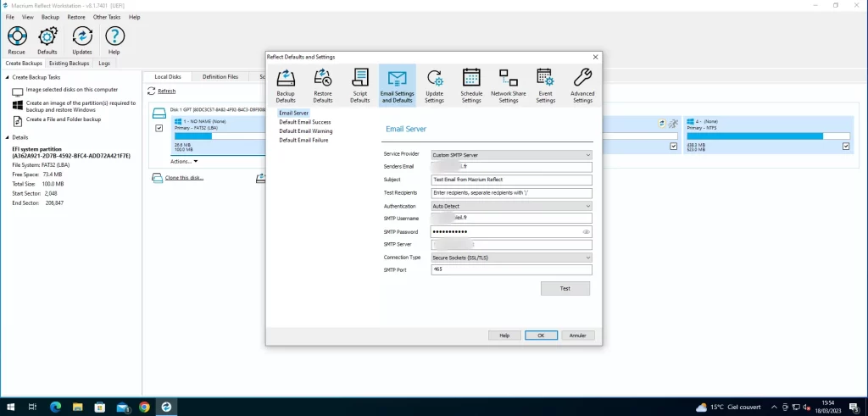Open Google Chrome from taskbar

(x=144, y=408)
